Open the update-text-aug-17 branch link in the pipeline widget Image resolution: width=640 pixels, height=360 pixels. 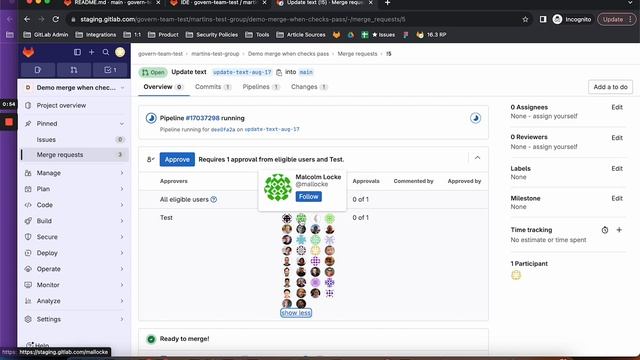[x=272, y=129]
